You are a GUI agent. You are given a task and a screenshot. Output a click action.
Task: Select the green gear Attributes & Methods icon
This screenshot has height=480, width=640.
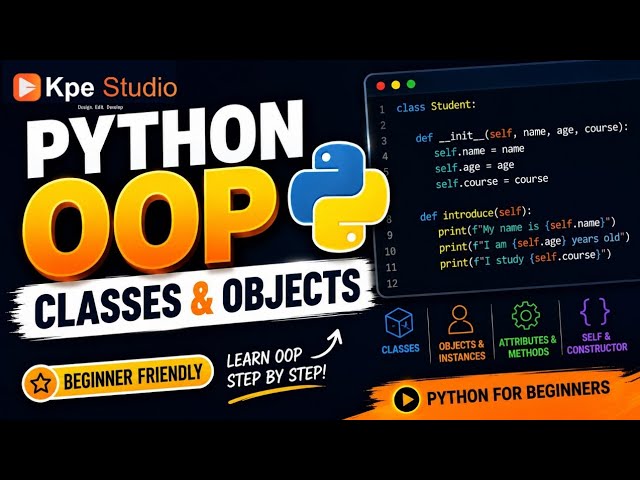pos(526,316)
